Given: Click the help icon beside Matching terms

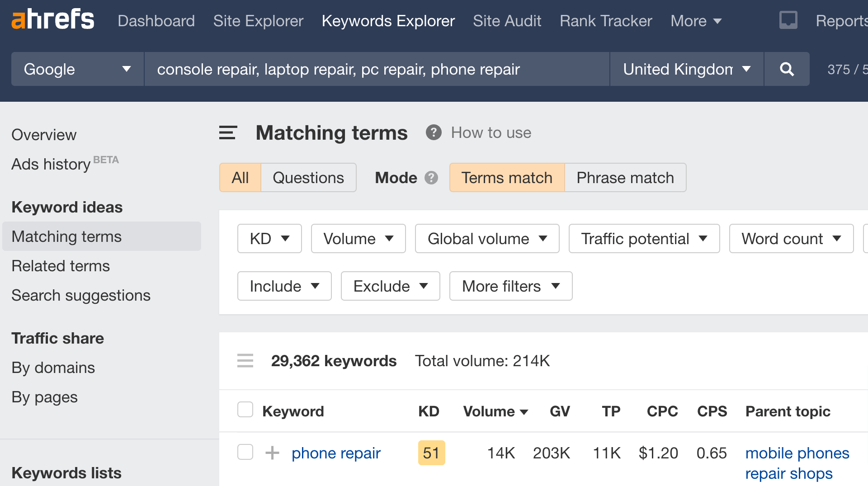Looking at the screenshot, I should [x=434, y=132].
